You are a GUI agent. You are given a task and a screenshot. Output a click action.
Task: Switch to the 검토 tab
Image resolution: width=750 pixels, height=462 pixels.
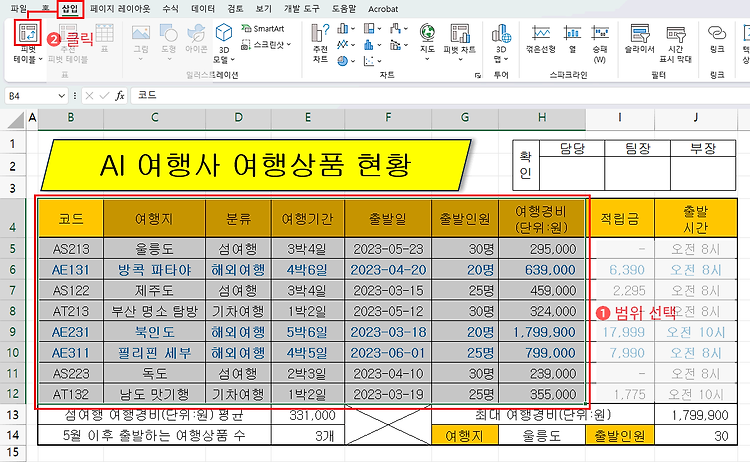pos(235,9)
